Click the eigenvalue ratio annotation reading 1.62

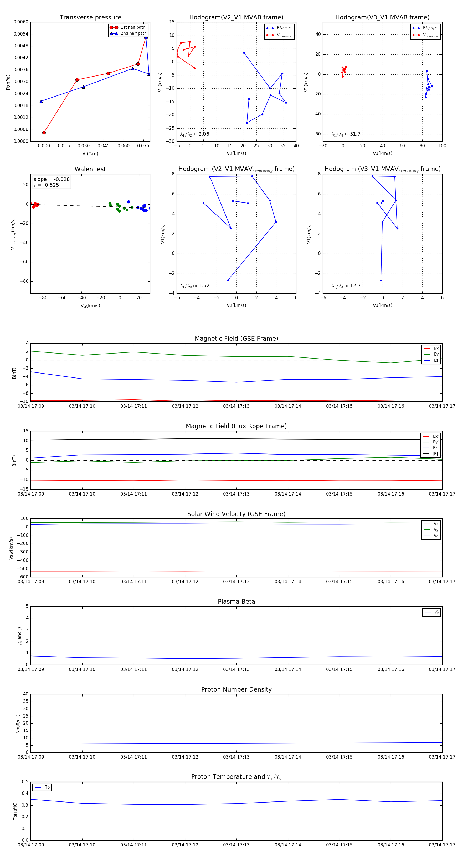[194, 286]
